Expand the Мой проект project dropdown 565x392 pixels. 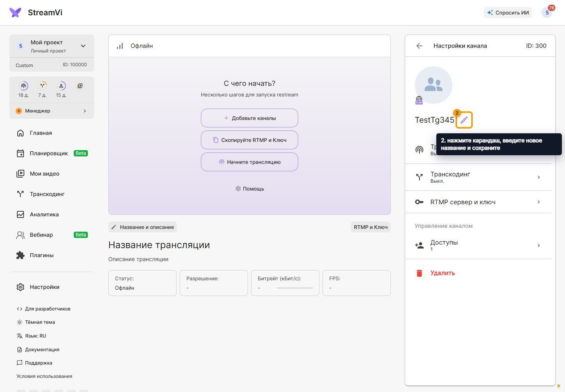pyautogui.click(x=83, y=46)
